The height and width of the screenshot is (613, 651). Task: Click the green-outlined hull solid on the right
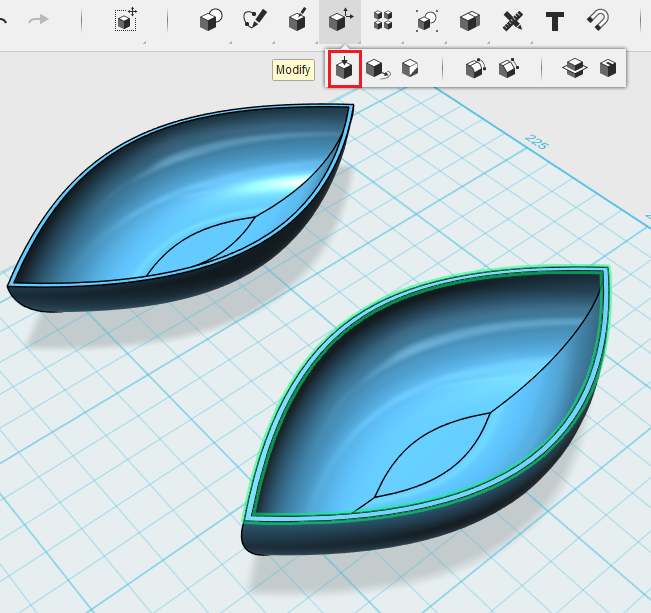428,411
